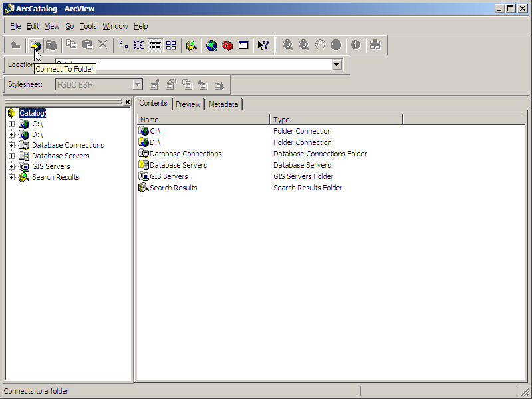Expand the Database Connections tree node
The image size is (532, 399).
click(x=11, y=145)
